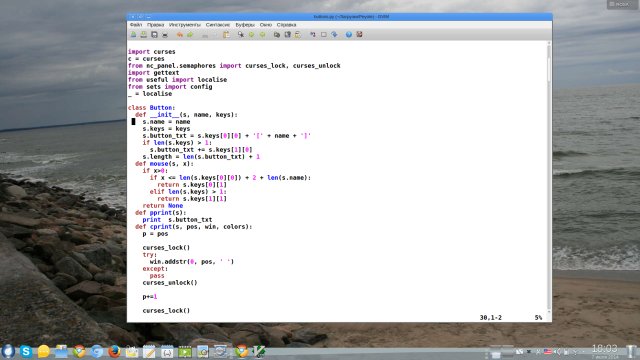Paste from clipboard with the toolbar icon

tap(226, 35)
